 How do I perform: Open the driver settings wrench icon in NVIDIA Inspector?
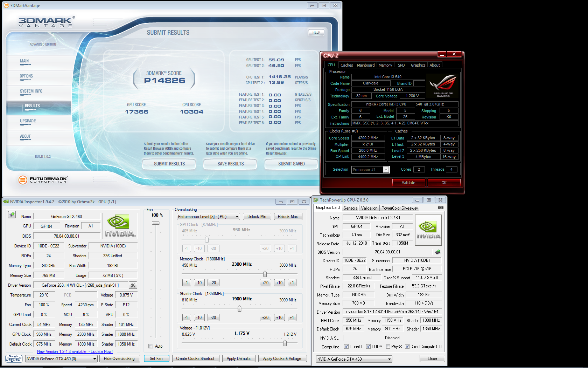pos(133,285)
